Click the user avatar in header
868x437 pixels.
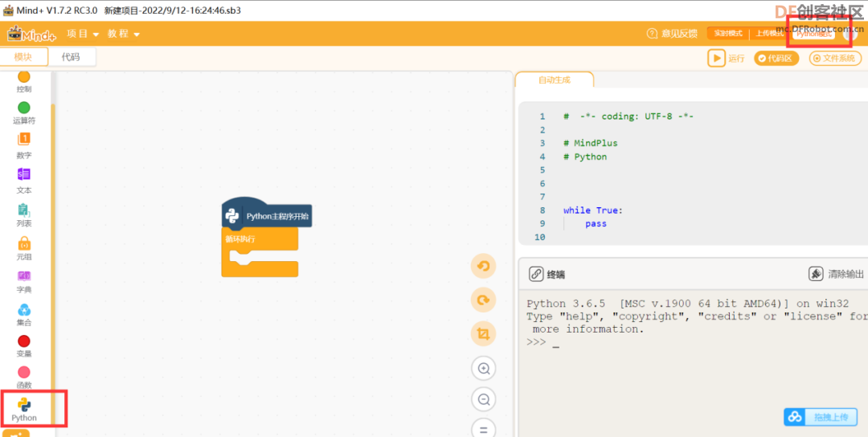click(850, 33)
